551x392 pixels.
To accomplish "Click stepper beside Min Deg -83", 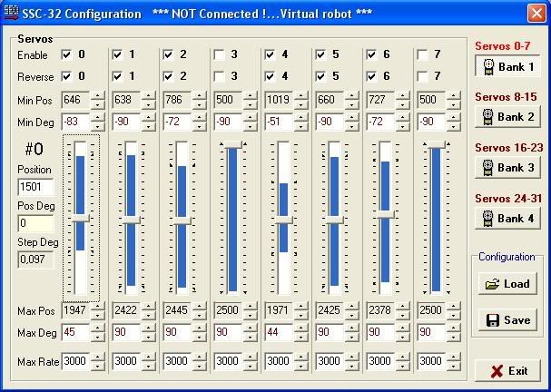I will 98,122.
